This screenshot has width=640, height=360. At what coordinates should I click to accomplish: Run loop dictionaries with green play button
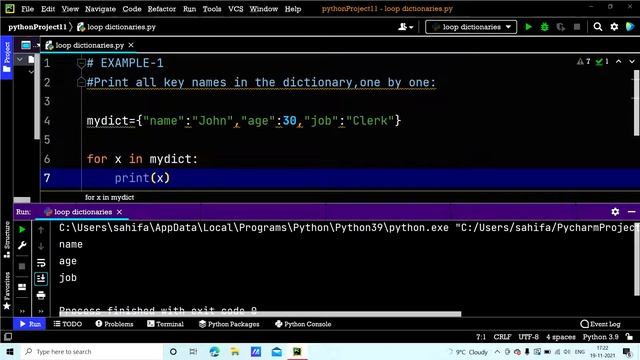(x=528, y=27)
